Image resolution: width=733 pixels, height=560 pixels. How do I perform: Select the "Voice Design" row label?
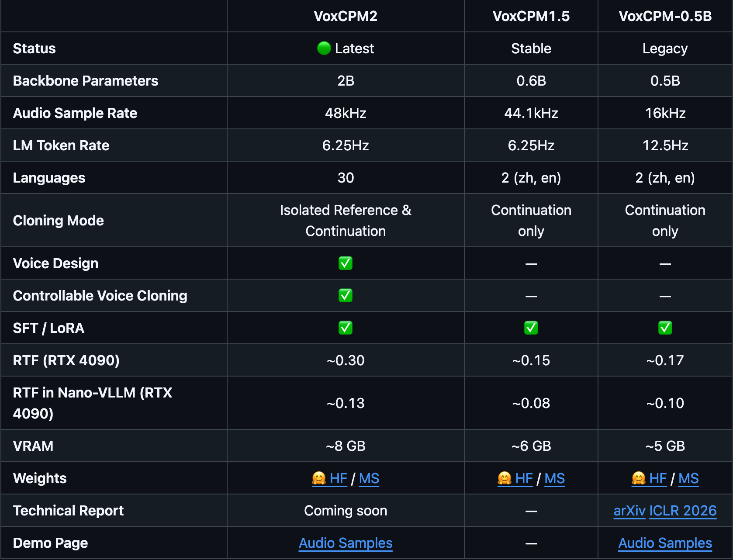56,263
